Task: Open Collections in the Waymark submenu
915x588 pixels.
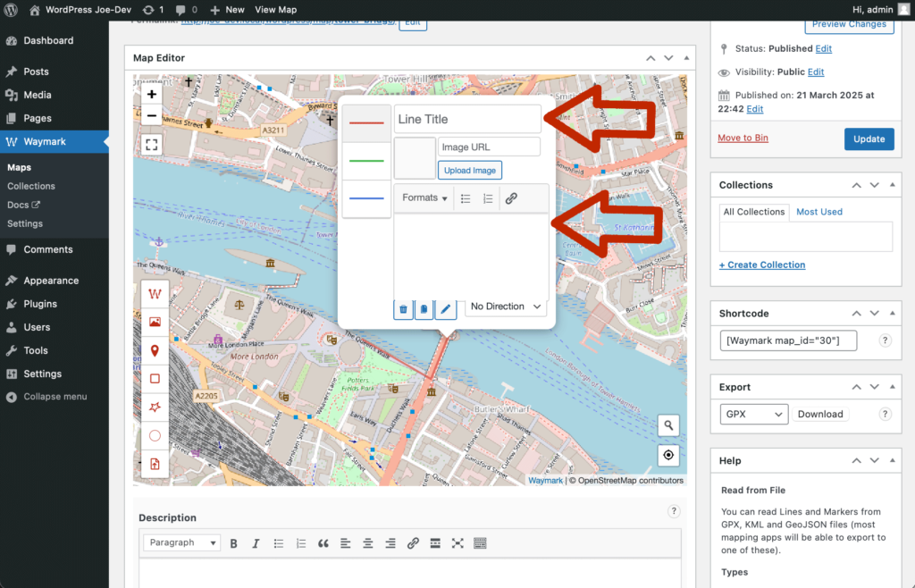Action: point(31,186)
